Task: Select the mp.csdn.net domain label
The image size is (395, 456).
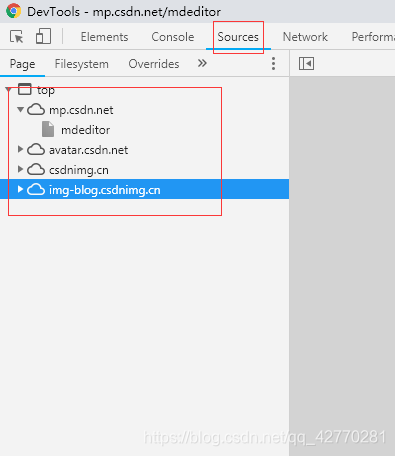Action: (81, 110)
